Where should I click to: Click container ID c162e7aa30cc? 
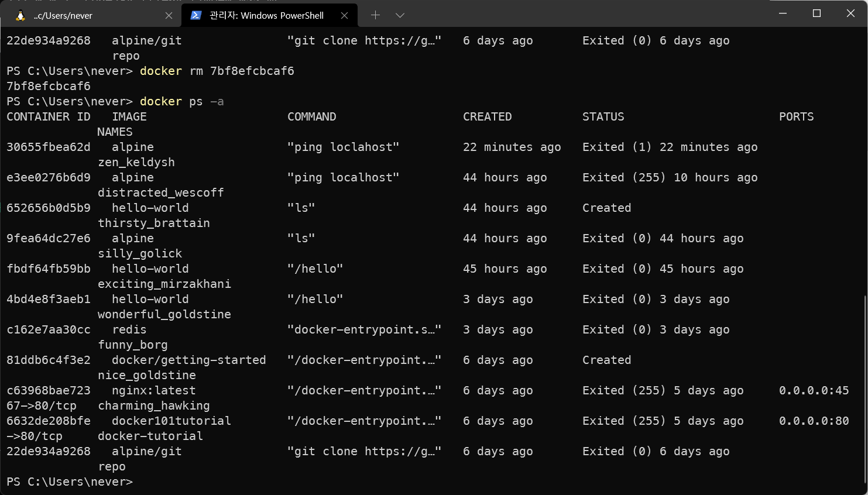[x=49, y=329]
